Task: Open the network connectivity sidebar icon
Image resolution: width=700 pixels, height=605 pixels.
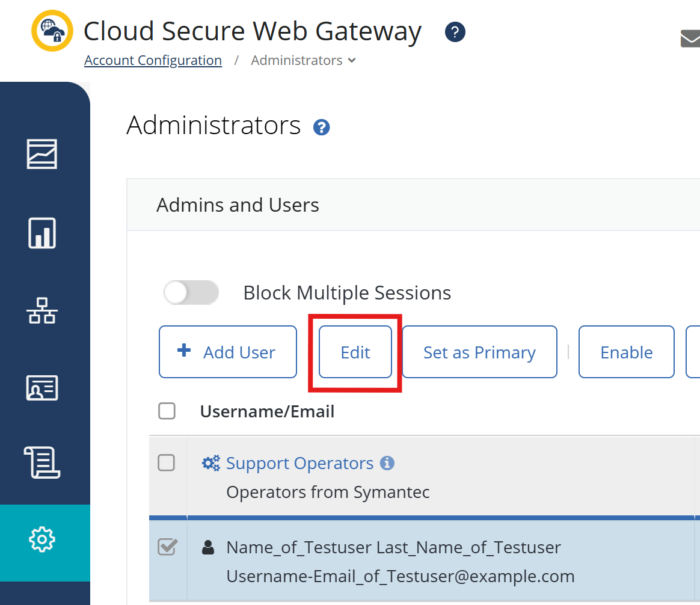Action: pyautogui.click(x=42, y=310)
